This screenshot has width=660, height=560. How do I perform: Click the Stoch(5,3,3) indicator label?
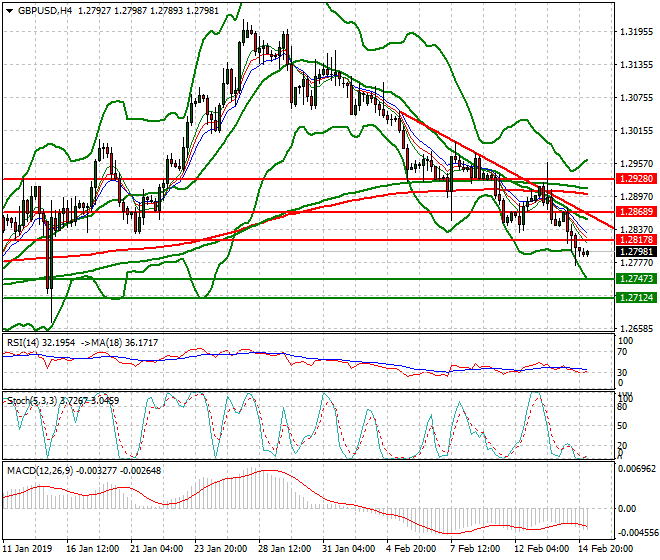[x=32, y=400]
